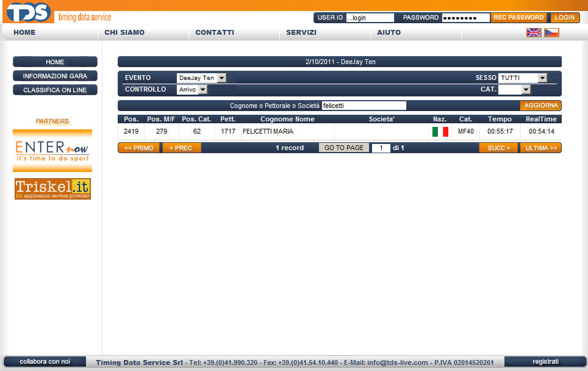
Task: Expand the CONTROLLO Arrivo dropdown
Action: (x=192, y=90)
